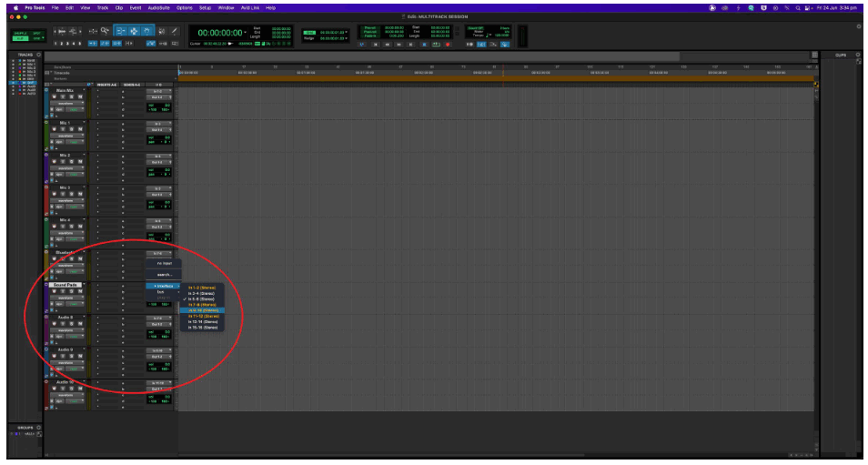The height and width of the screenshot is (465, 868).
Task: Select In 9-10 (Stereo) input
Action: coord(202,310)
